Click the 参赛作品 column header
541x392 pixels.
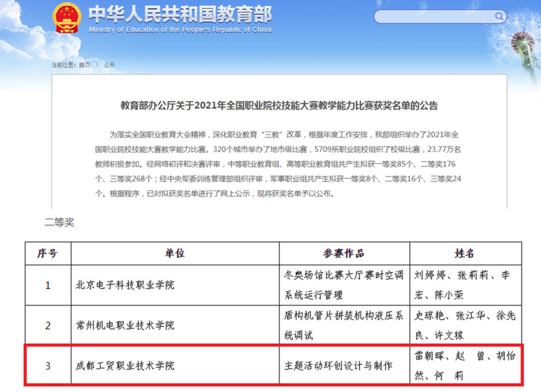click(344, 253)
